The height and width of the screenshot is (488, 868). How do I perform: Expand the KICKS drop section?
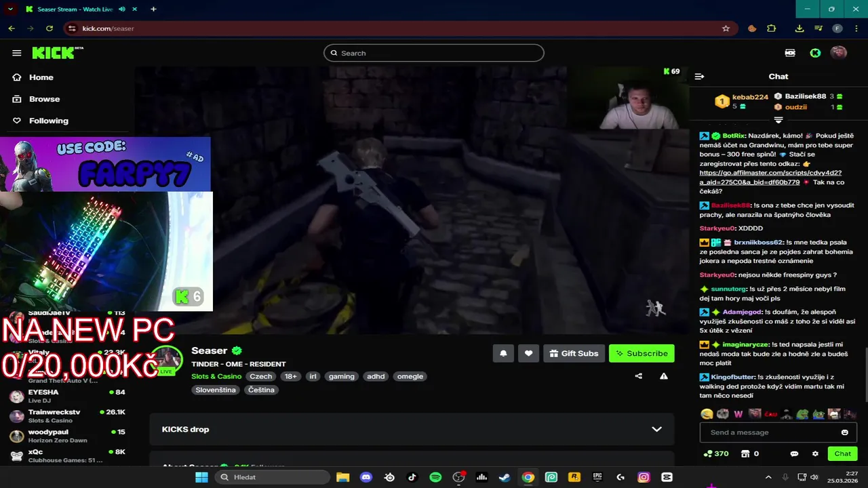[x=412, y=429]
